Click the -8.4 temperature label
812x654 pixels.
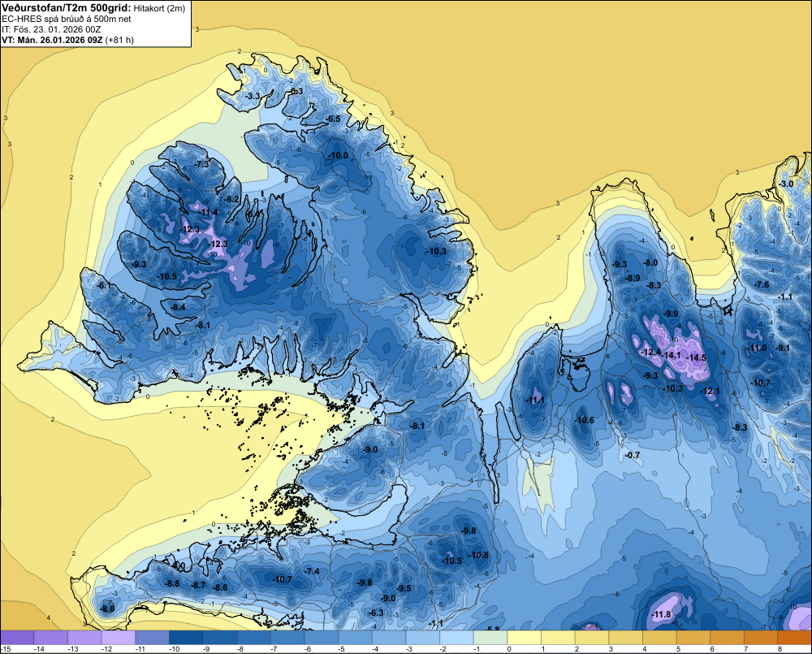178,307
